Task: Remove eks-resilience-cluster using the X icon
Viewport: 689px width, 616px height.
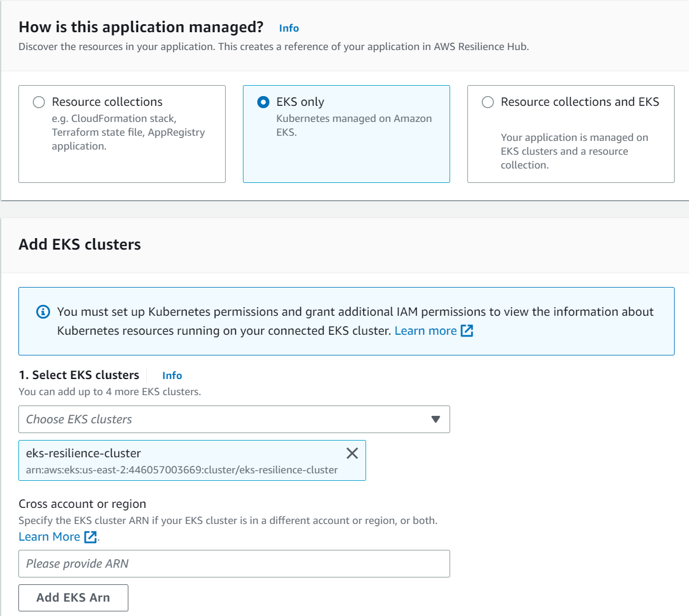Action: click(x=352, y=453)
